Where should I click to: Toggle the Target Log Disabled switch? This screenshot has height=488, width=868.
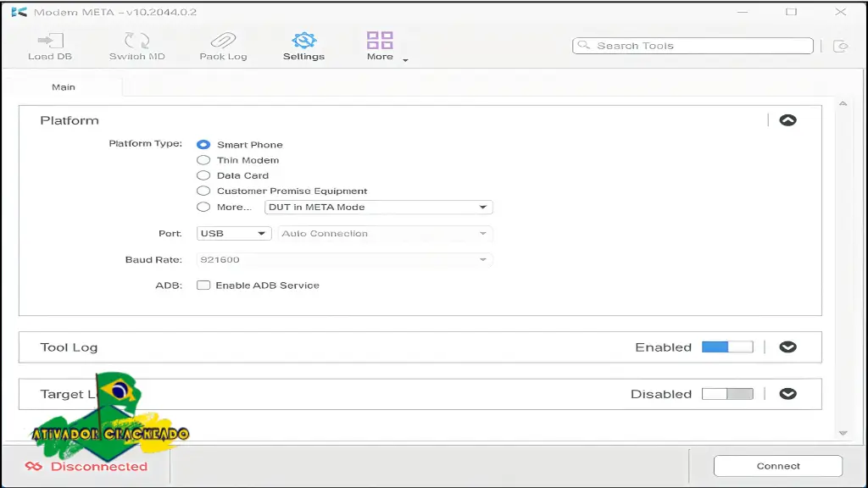coord(727,394)
